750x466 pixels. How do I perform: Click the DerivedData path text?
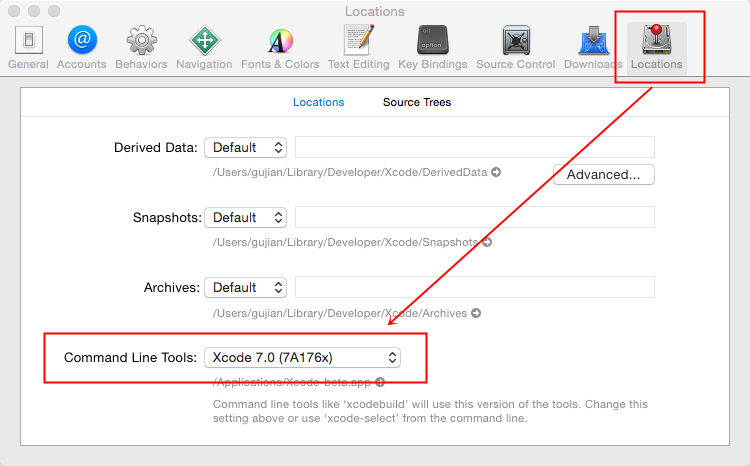point(350,172)
